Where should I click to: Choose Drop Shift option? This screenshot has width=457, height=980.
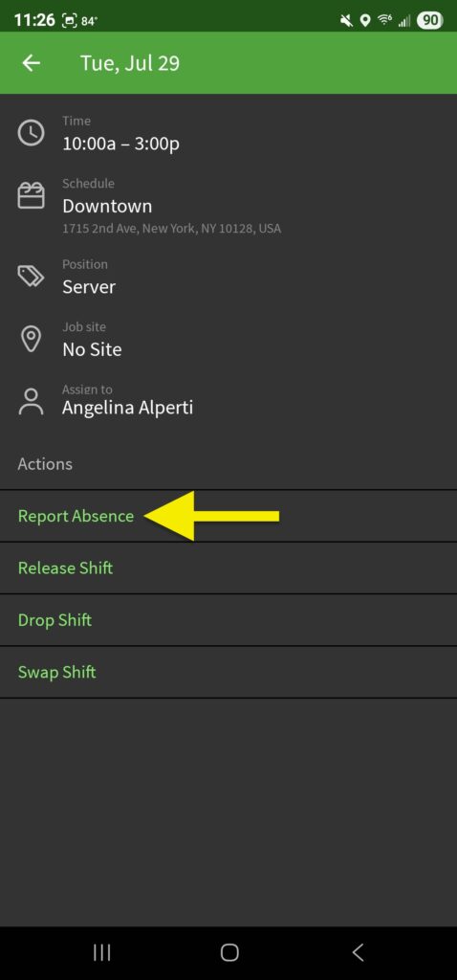[x=228, y=619]
